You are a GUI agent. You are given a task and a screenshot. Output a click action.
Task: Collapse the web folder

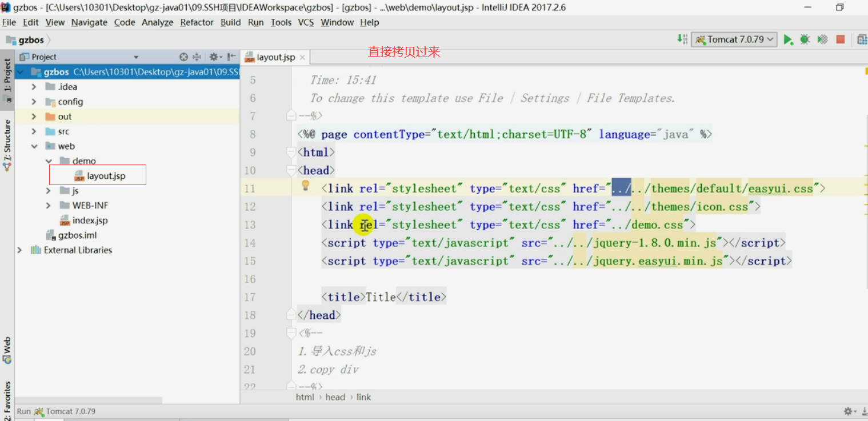pos(34,146)
